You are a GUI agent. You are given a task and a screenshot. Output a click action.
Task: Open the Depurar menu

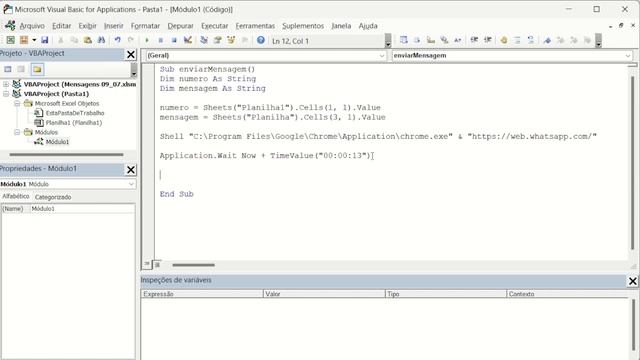point(180,26)
